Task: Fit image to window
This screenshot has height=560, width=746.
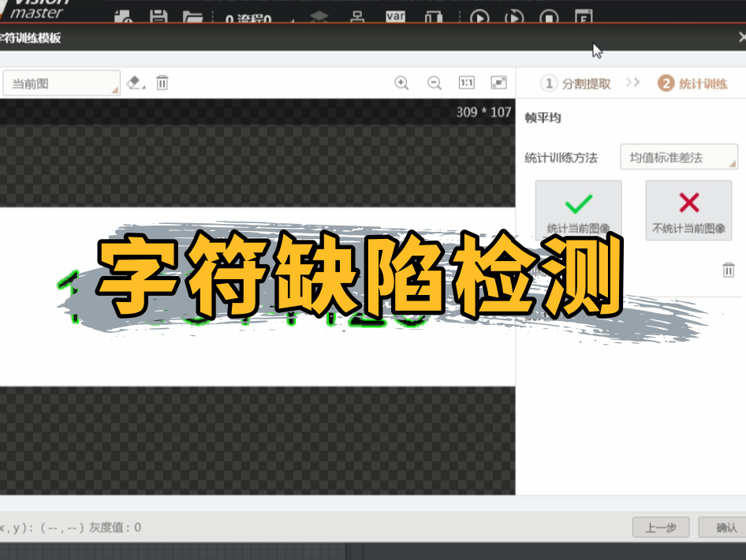Action: [498, 83]
